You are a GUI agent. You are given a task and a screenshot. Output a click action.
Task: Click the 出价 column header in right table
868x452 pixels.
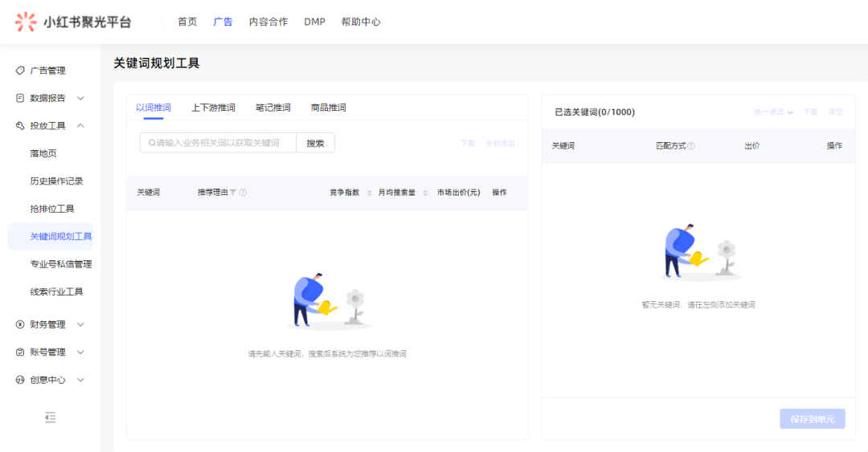click(x=751, y=146)
